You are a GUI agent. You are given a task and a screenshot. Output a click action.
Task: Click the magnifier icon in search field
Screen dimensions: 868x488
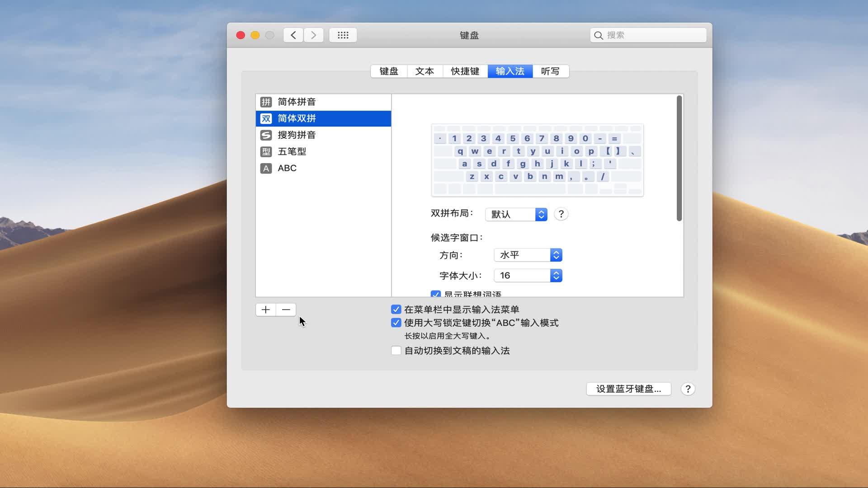(x=599, y=35)
